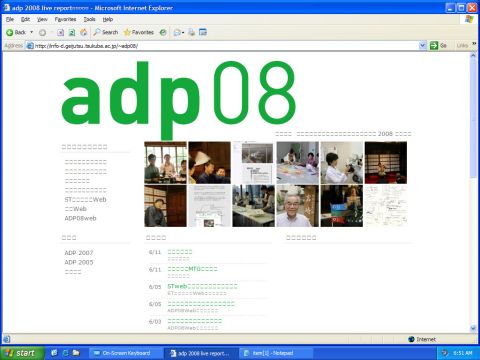Click the Back navigation button

click(x=16, y=32)
